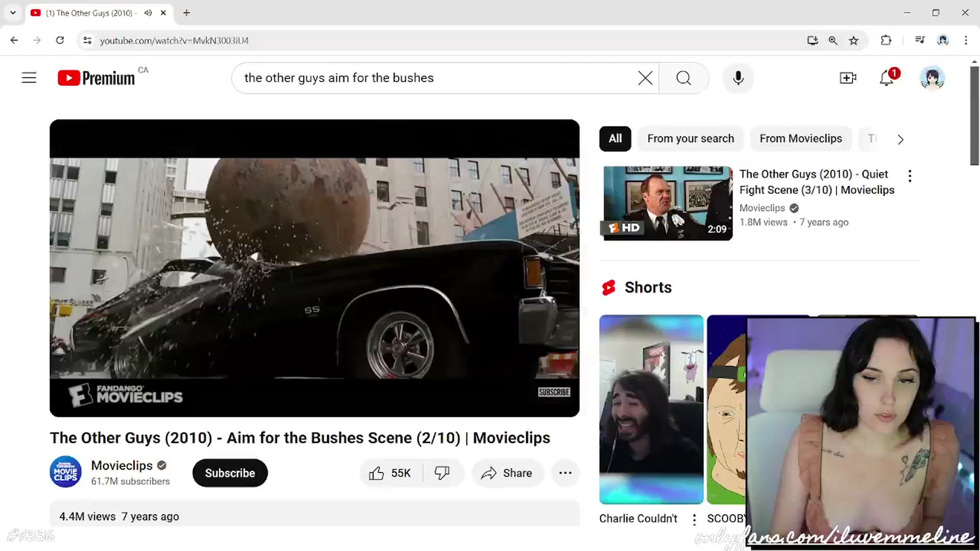Show more filter chips with the arrow

(x=900, y=139)
